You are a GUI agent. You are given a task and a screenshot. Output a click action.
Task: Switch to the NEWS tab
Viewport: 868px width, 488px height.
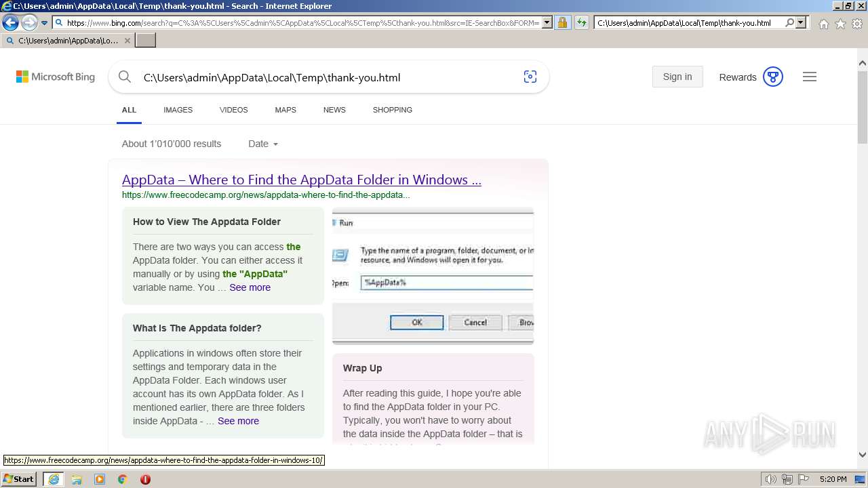pyautogui.click(x=334, y=110)
